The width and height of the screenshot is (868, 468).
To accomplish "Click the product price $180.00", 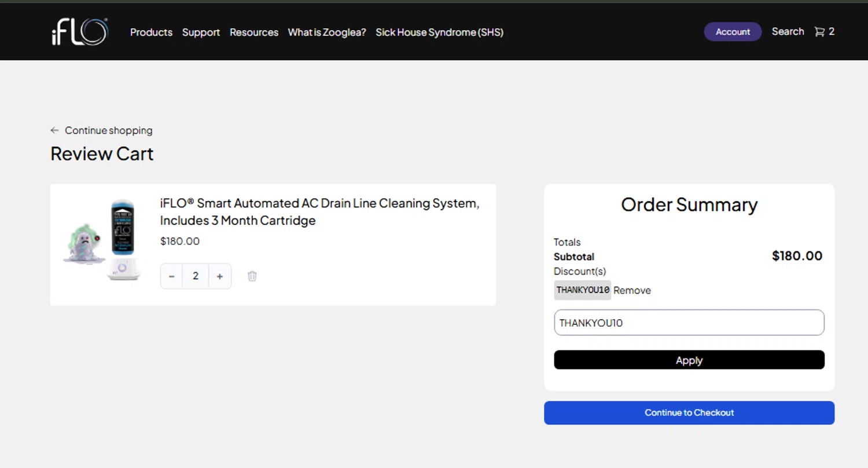I will 180,241.
